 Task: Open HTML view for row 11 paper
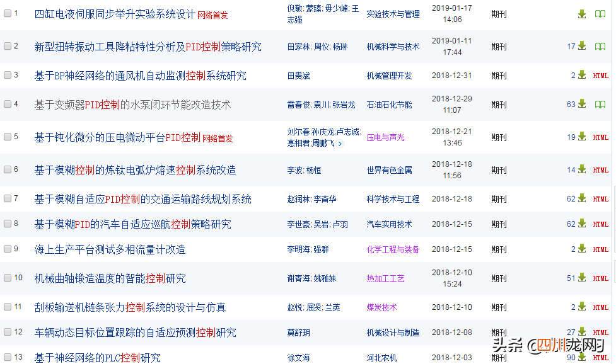pos(601,307)
